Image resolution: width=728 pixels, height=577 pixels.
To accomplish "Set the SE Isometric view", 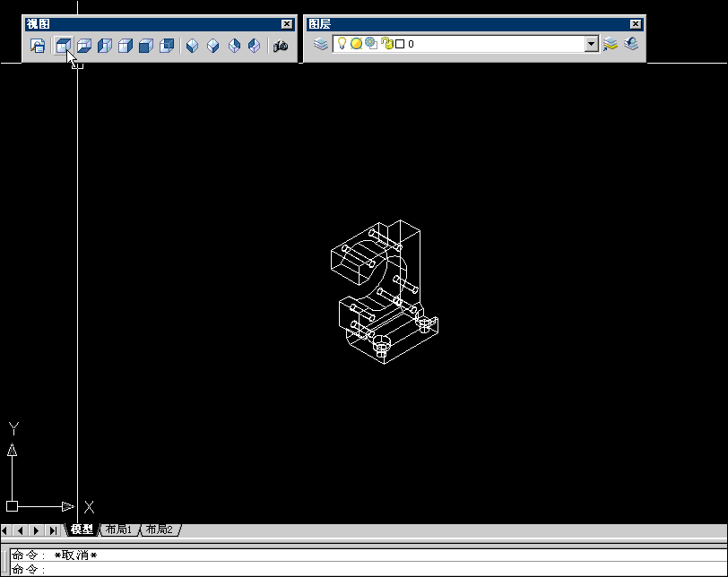I will pos(212,46).
